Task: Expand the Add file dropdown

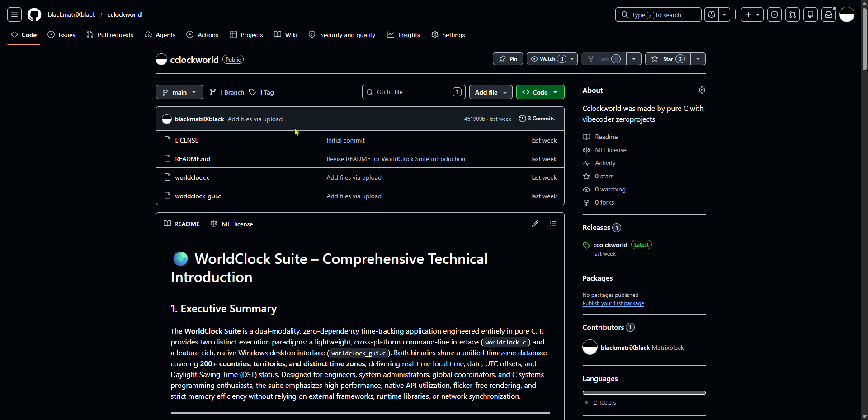Action: [491, 92]
